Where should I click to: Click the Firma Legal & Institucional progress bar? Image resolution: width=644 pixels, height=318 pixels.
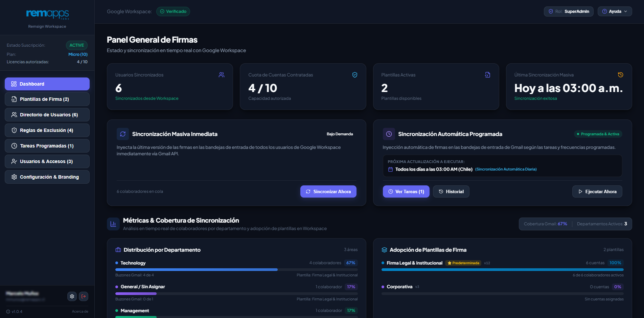(502, 270)
